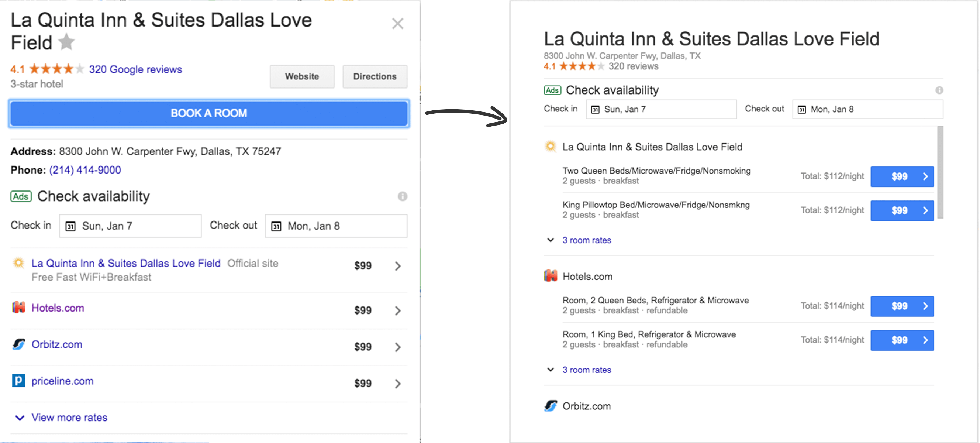Save hotel with the gray star icon

(x=66, y=42)
